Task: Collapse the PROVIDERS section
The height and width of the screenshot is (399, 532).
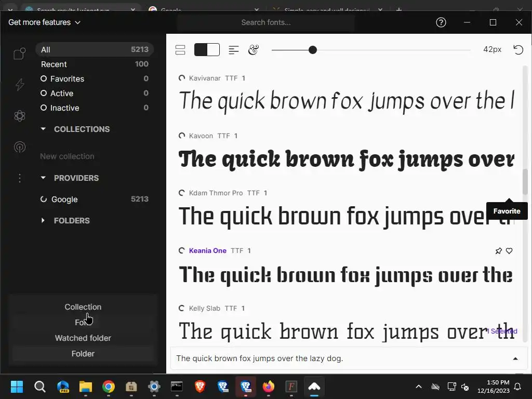Action: click(43, 178)
